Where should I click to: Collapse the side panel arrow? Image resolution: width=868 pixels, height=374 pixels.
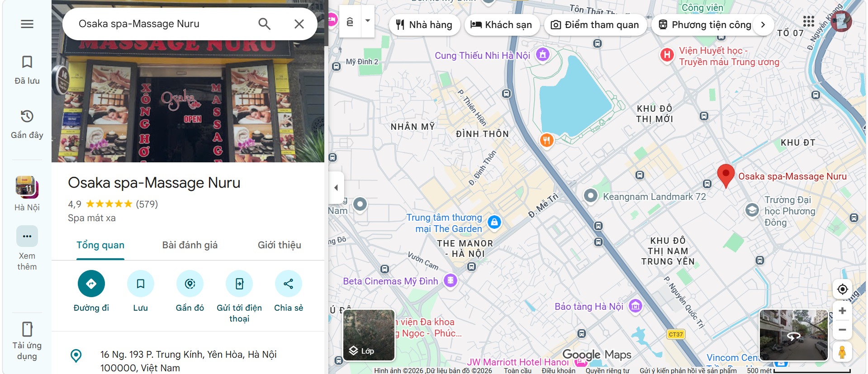(336, 188)
